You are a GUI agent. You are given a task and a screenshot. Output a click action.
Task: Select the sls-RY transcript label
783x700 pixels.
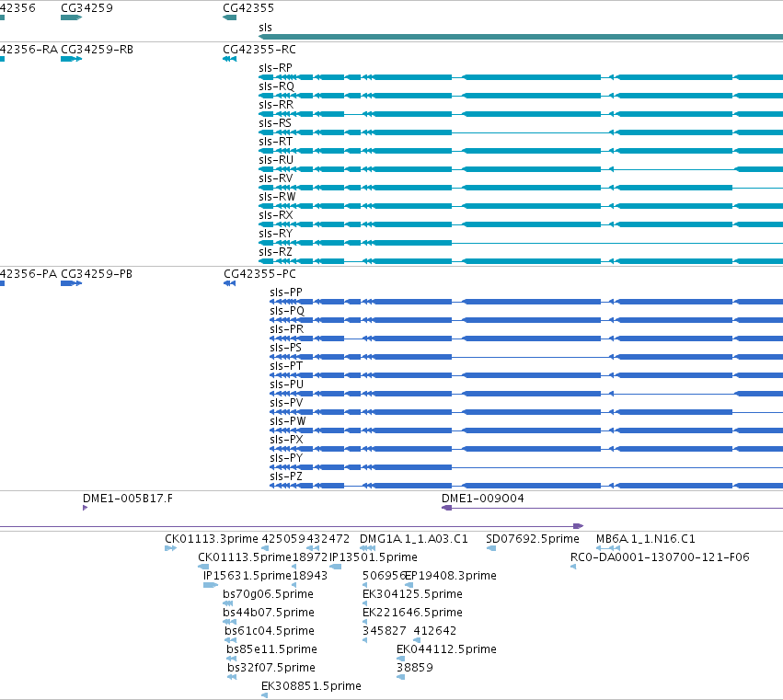tap(275, 234)
